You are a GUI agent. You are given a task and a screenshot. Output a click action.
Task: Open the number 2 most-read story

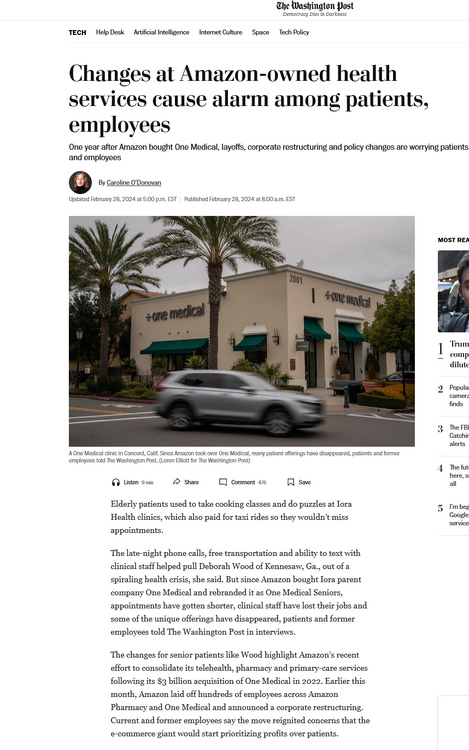[x=459, y=396]
